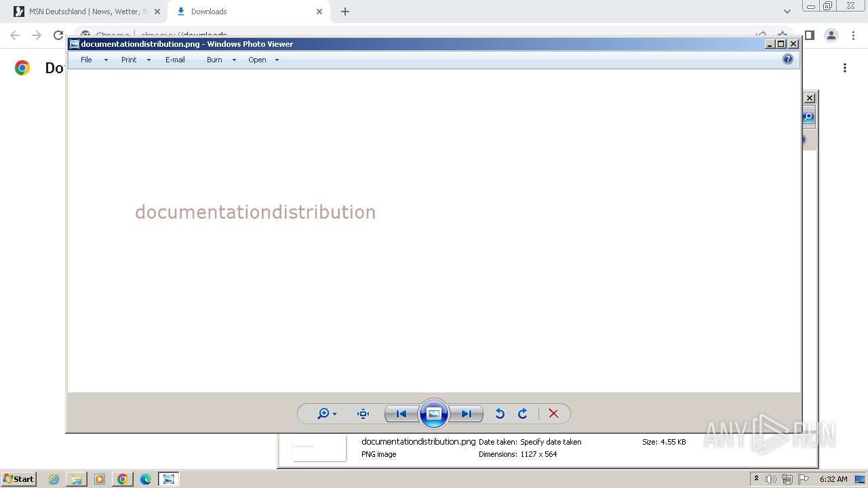Select documentationdistribution.png thumbnail in details pane
Image resolution: width=868 pixels, height=488 pixels.
coord(319,447)
